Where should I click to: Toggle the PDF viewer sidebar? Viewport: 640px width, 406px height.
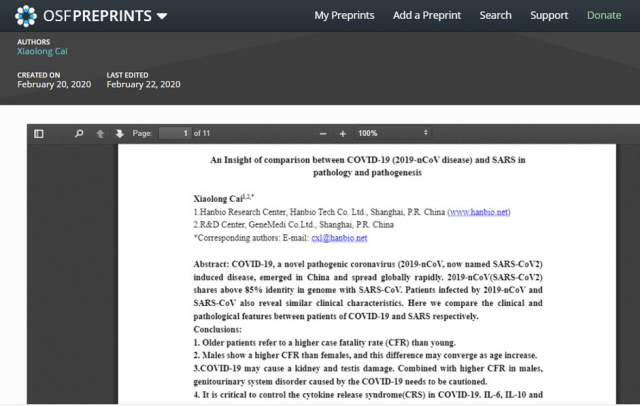pos(39,133)
